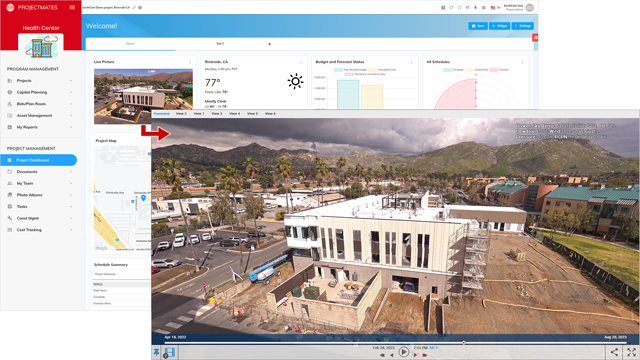Add a new dashboard tab with plus
640x360 pixels.
coord(269,44)
